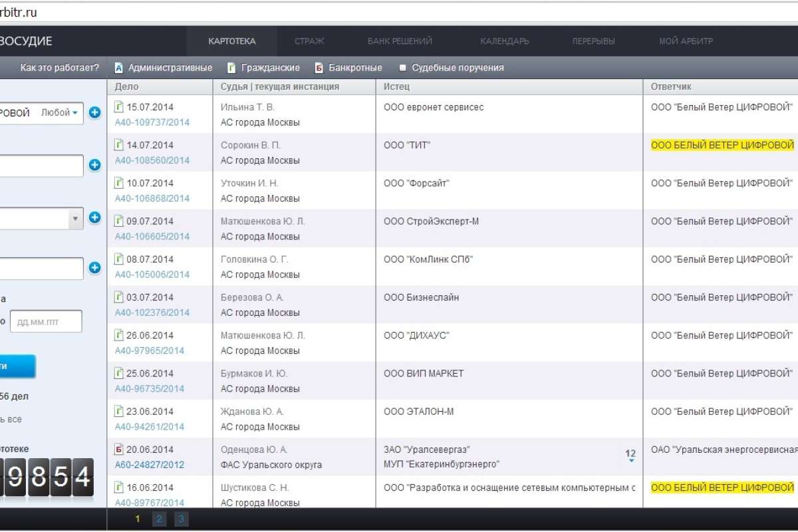Expand the 12 plaintiffs list in the А60-24827/2012 row
Viewport: 798px width, 532px height.
pos(630,456)
